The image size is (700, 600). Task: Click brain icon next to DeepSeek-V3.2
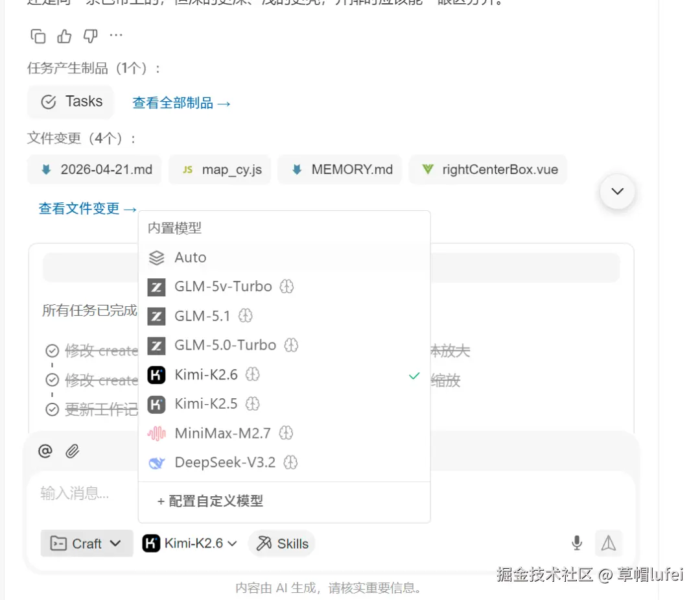pyautogui.click(x=290, y=462)
